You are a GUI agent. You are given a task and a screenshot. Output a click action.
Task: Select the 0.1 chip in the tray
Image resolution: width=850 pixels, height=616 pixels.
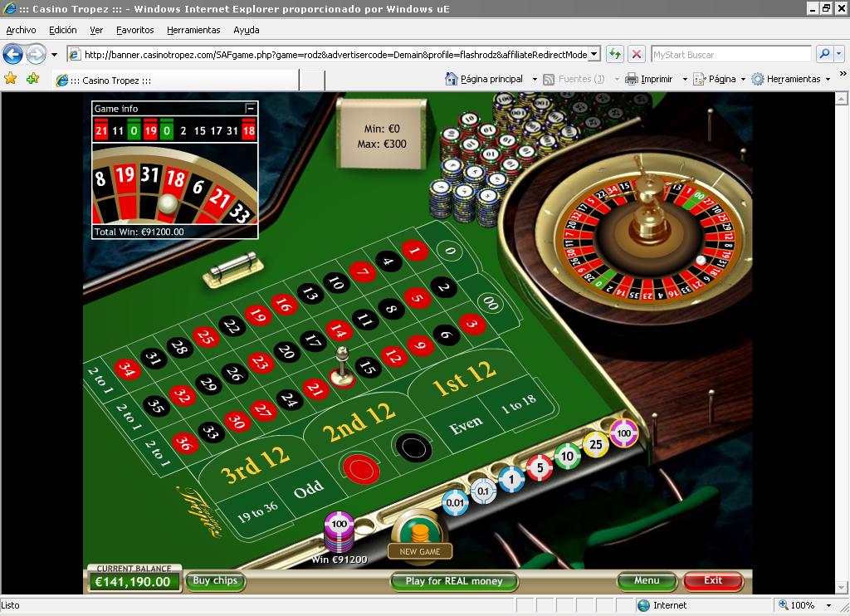tap(483, 491)
